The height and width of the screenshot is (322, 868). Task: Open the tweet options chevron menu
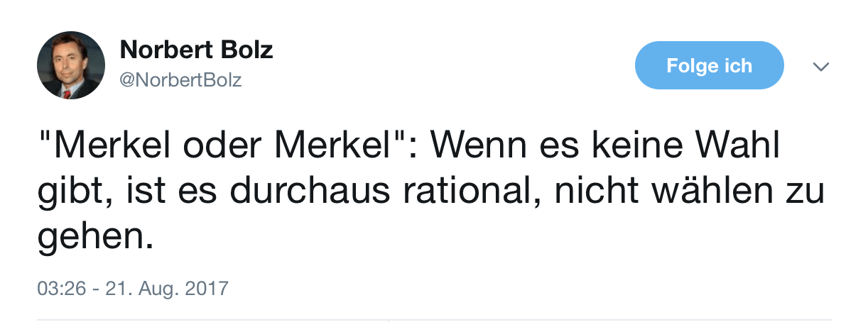pos(820,66)
